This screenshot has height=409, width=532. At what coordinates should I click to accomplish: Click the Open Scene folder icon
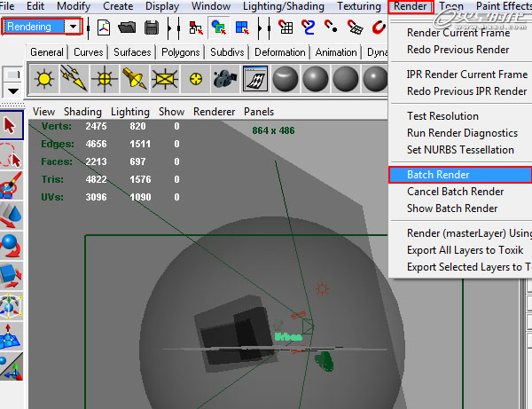[x=127, y=28]
